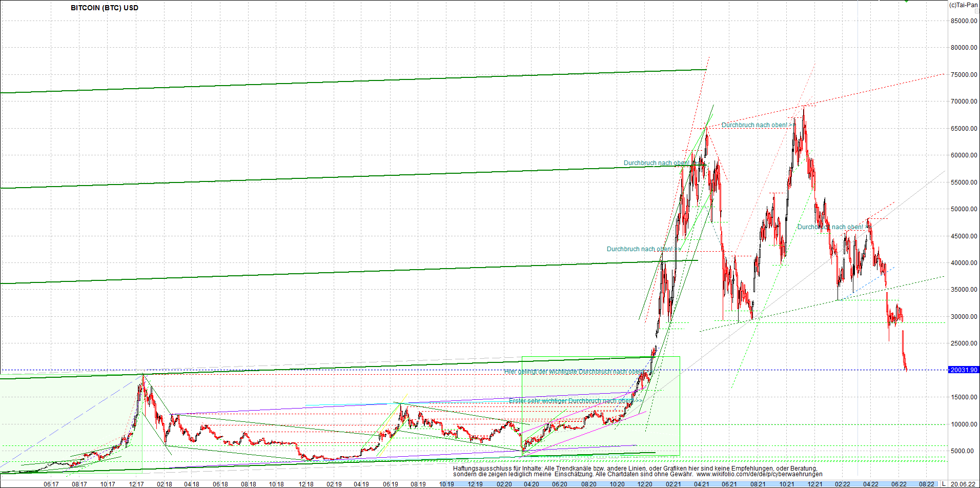
Task: Click the 'Hier beginnt der wichtigste Durchbruch nach oben!' text
Action: point(574,370)
